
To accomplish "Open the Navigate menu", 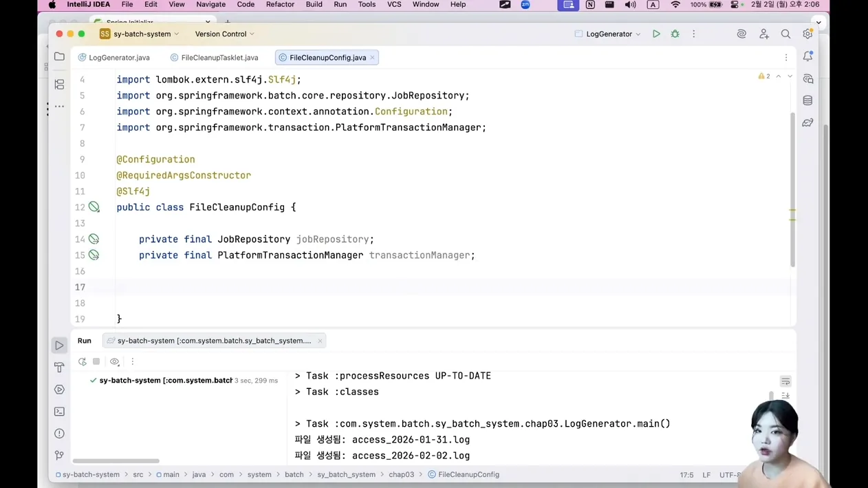I will tap(210, 5).
